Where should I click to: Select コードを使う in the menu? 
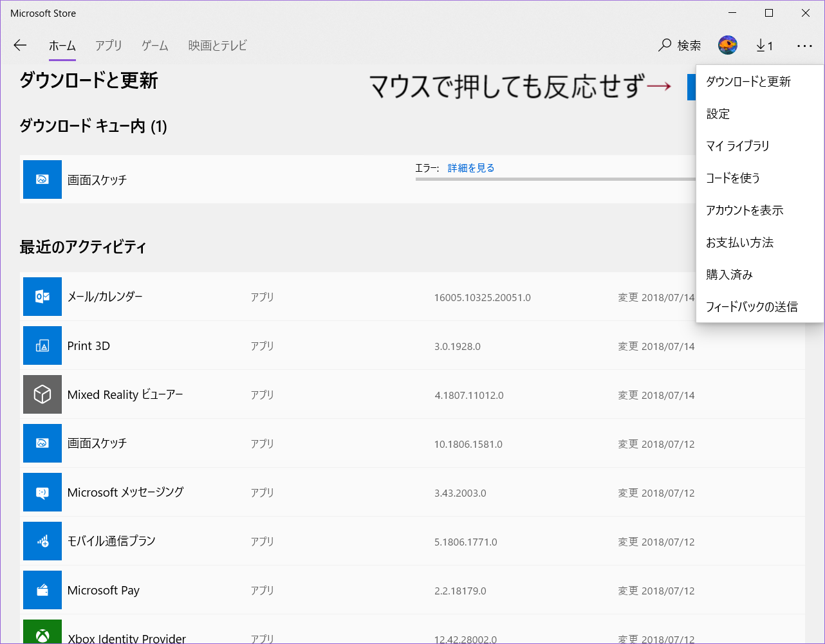point(760,178)
